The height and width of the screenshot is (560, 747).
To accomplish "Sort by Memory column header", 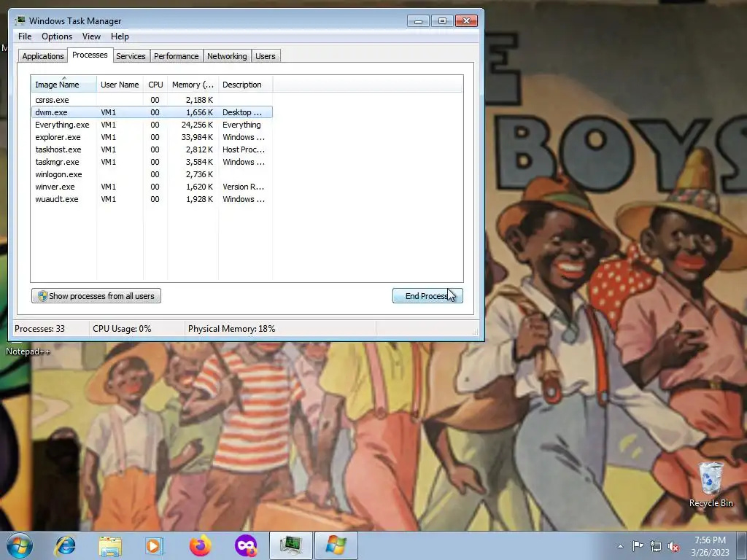I will click(193, 85).
